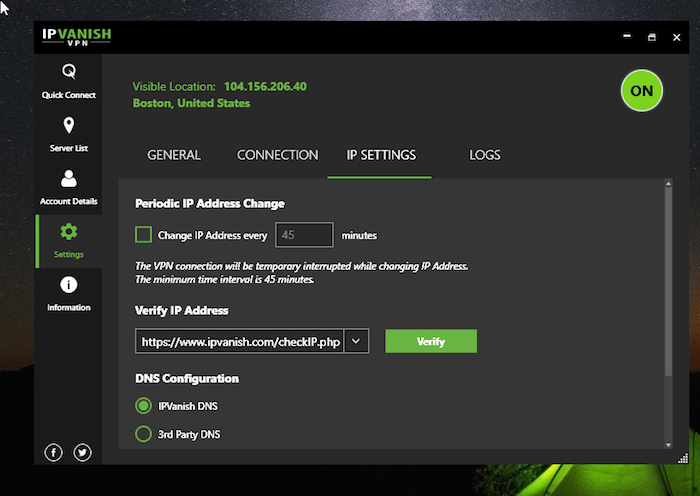Viewport: 700px width, 496px height.
Task: Enable the Change IP Address every checkbox
Action: 143,234
